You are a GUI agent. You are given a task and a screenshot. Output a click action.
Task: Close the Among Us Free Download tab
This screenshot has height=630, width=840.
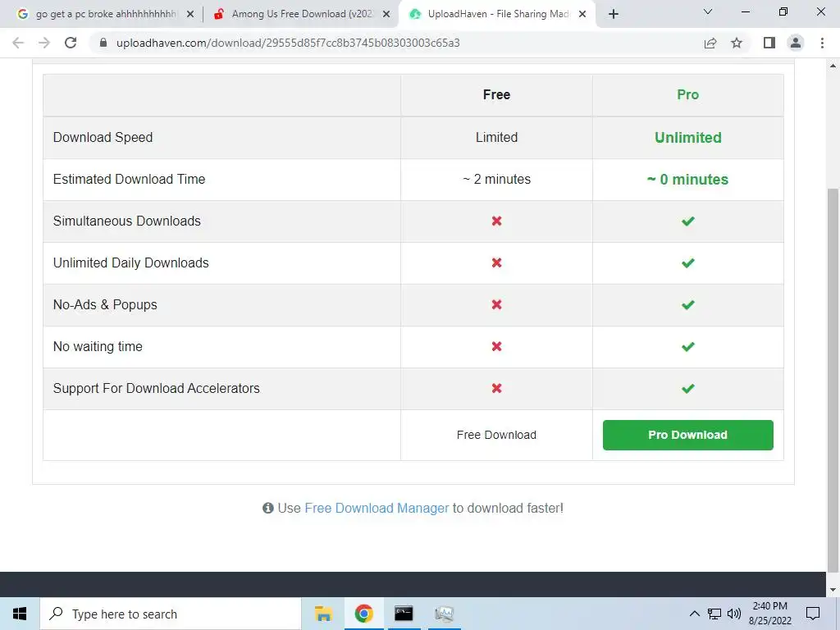tap(386, 15)
